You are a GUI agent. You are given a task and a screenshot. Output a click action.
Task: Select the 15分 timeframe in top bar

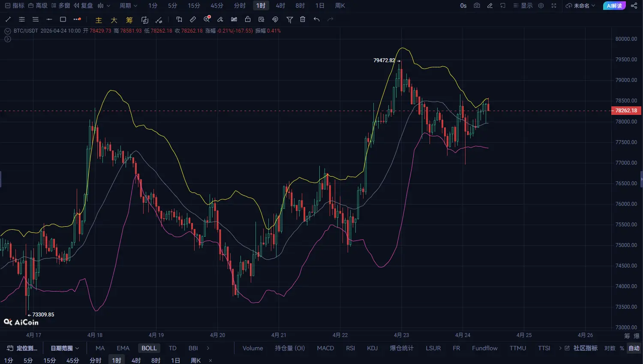[194, 6]
